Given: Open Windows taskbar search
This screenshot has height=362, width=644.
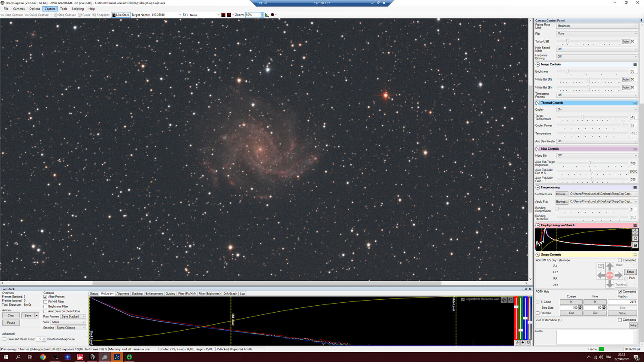Looking at the screenshot, I should coord(18,357).
